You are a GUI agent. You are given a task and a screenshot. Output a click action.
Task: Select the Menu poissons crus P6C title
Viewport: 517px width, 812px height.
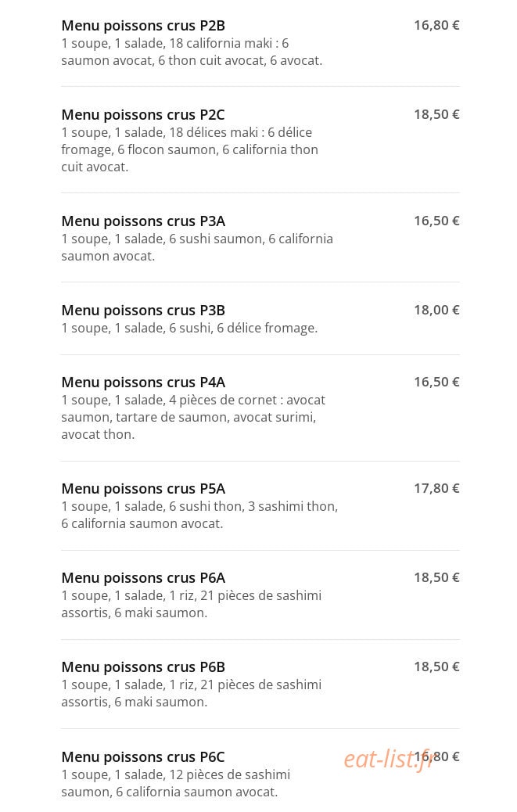(143, 756)
